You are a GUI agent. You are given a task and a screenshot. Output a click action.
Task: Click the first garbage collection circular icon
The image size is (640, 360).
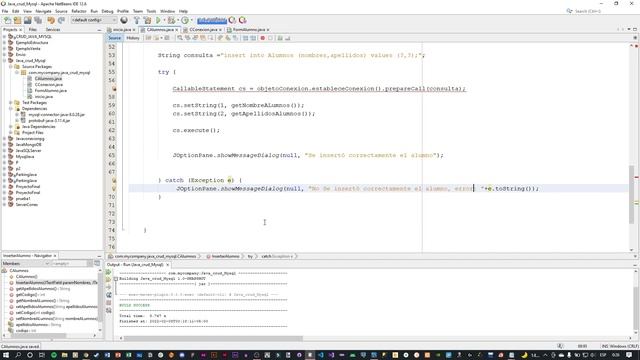click(x=232, y=20)
